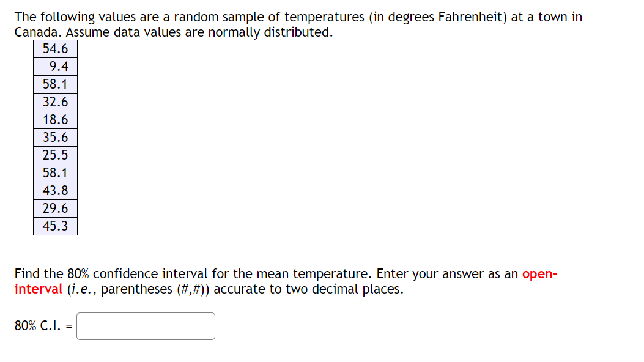Click the top border of the data table

[x=54, y=41]
